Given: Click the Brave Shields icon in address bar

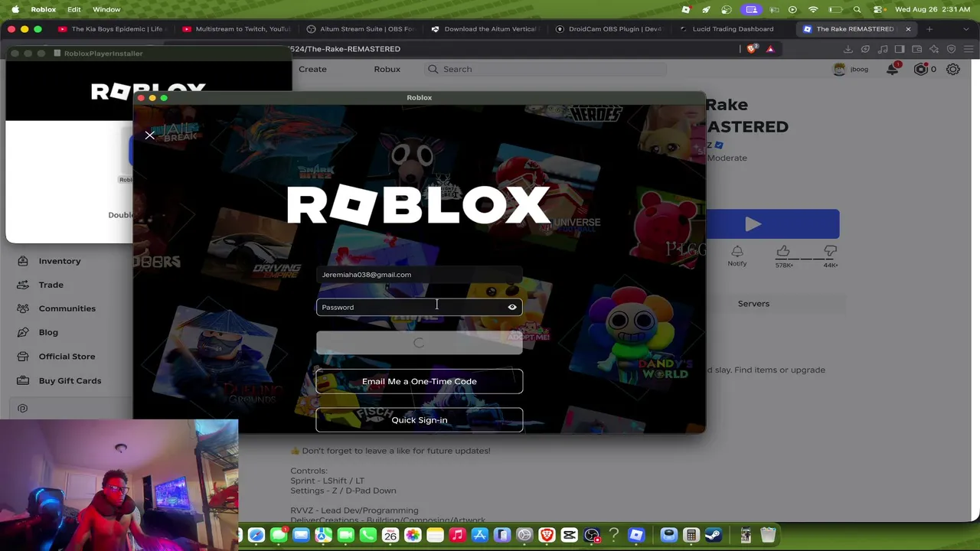Looking at the screenshot, I should click(x=753, y=49).
